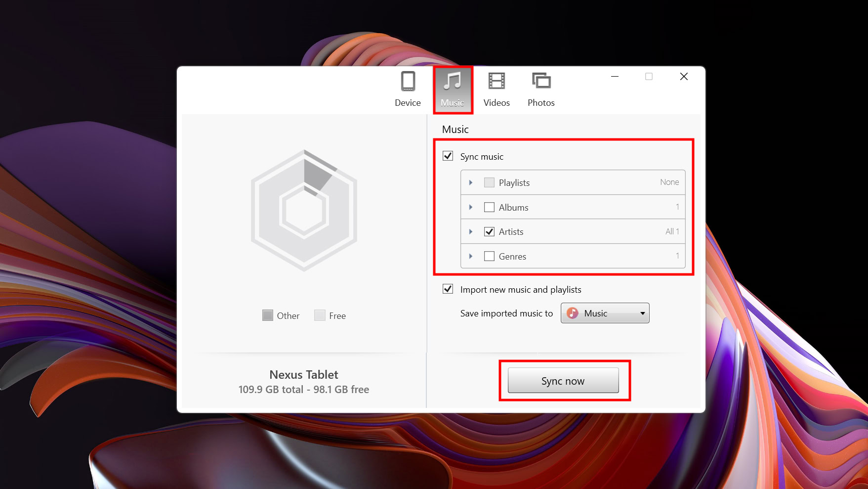Click the 'All 1' count in Artists row
This screenshot has height=489, width=868.
672,231
